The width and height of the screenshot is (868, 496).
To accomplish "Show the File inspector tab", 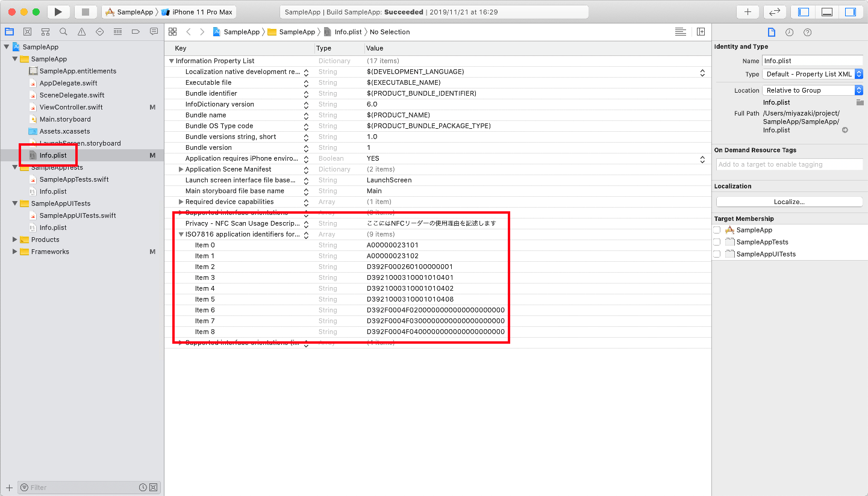I will click(771, 32).
